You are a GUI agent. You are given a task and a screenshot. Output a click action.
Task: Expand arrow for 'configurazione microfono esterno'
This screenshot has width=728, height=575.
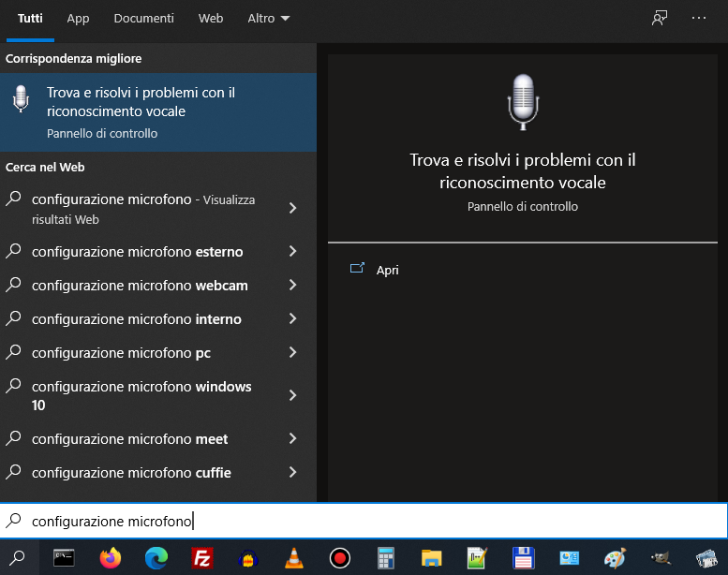[x=292, y=251]
